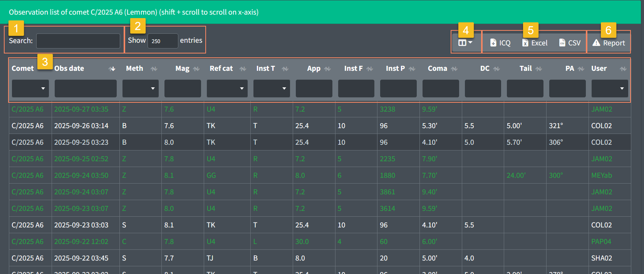This screenshot has width=644, height=274.
Task: Open the column visibility dropdown icon
Action: click(x=465, y=43)
